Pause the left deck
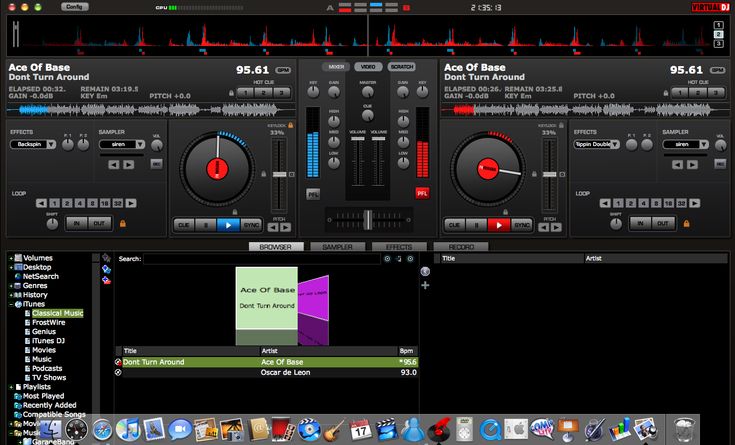Image resolution: width=735 pixels, height=445 pixels. click(x=206, y=225)
